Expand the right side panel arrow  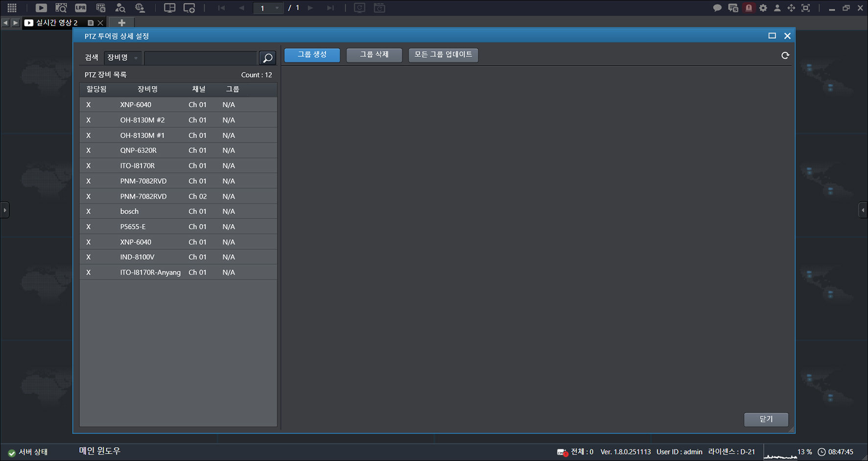(863, 210)
